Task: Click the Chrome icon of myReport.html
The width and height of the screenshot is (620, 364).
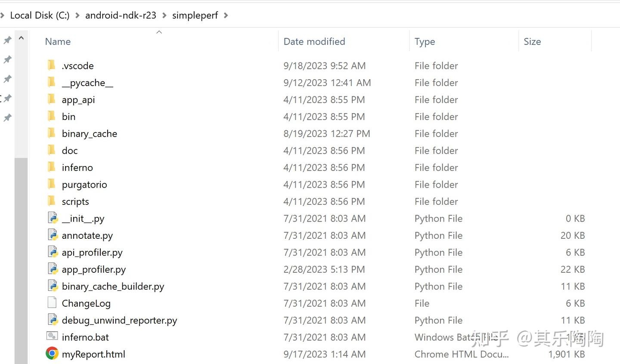Action: click(52, 354)
